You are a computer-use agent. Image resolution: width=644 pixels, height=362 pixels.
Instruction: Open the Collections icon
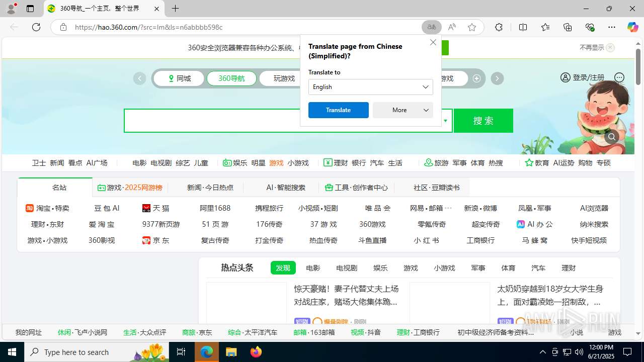pyautogui.click(x=568, y=27)
